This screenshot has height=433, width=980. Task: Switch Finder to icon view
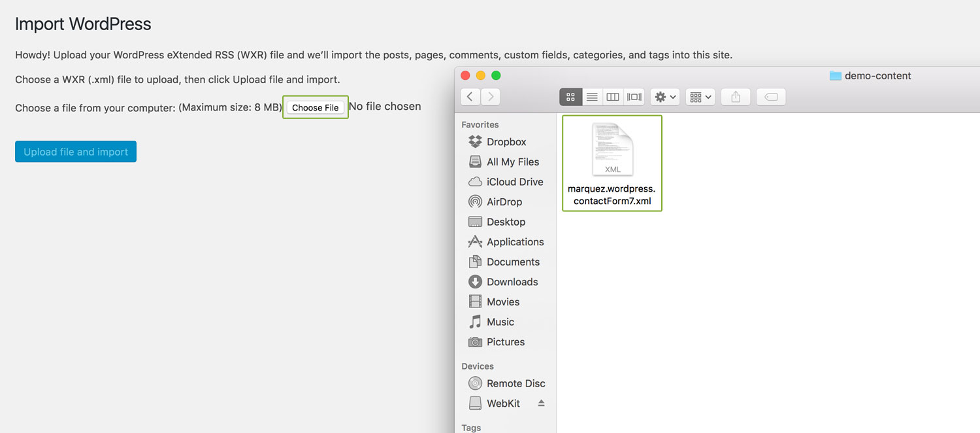[x=570, y=97]
